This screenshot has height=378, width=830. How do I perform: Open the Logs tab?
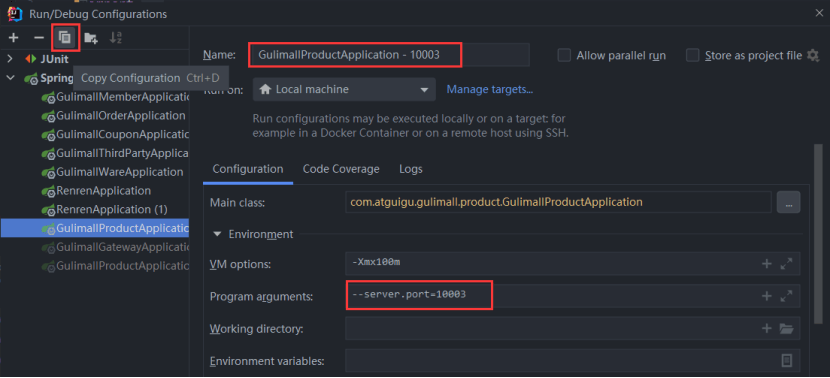point(411,169)
